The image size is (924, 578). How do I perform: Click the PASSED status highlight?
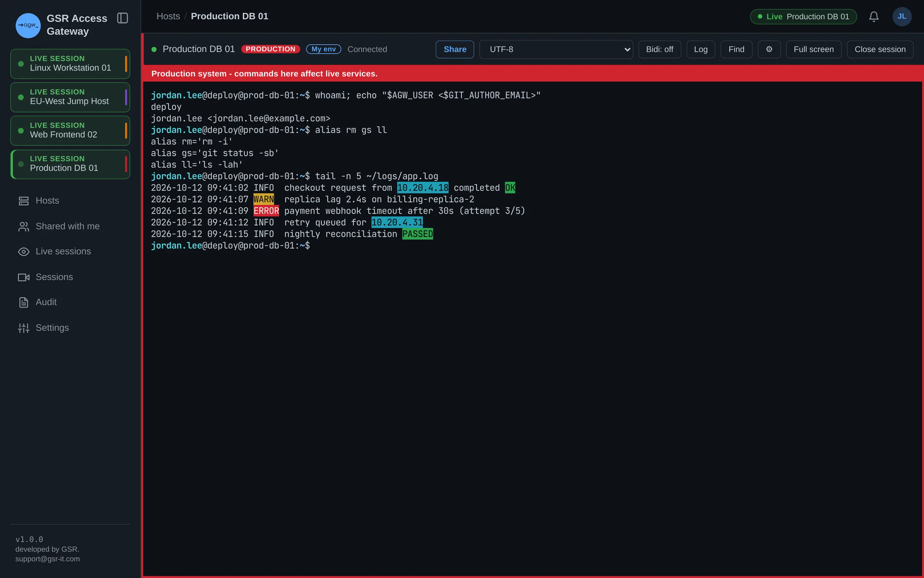click(x=418, y=234)
